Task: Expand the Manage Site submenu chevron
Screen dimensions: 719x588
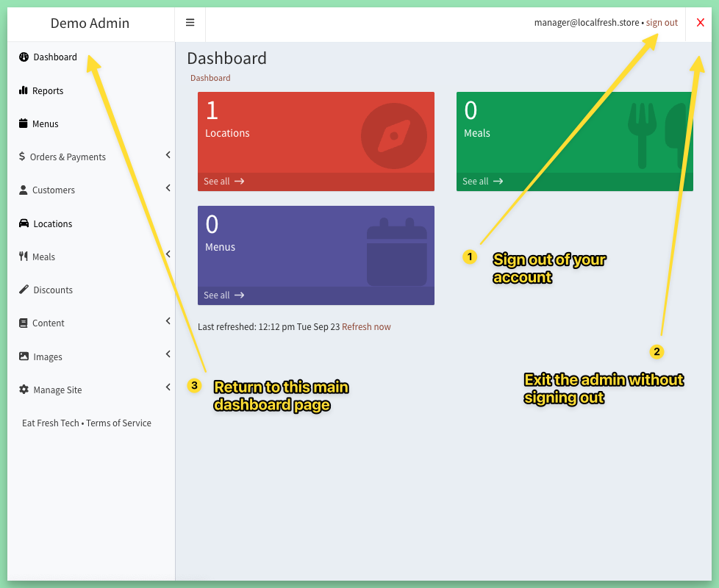Action: click(x=168, y=387)
